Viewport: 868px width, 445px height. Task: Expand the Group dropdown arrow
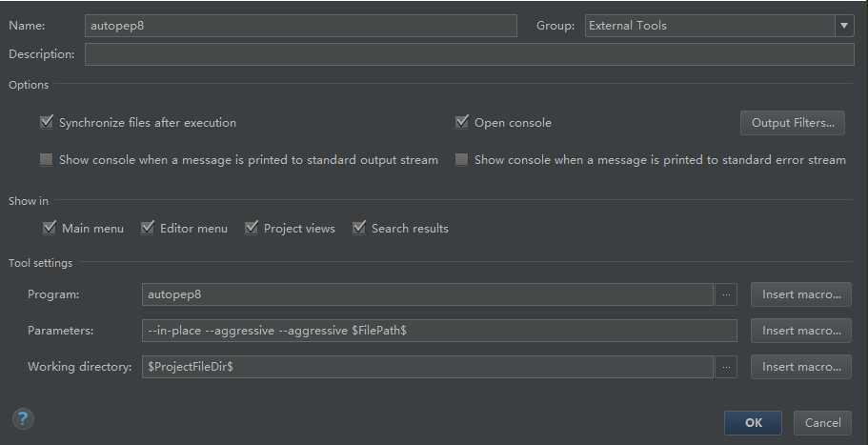843,26
